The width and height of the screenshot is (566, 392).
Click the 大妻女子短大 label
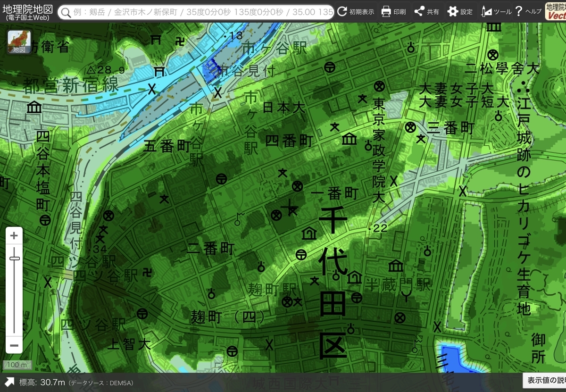pyautogui.click(x=465, y=101)
